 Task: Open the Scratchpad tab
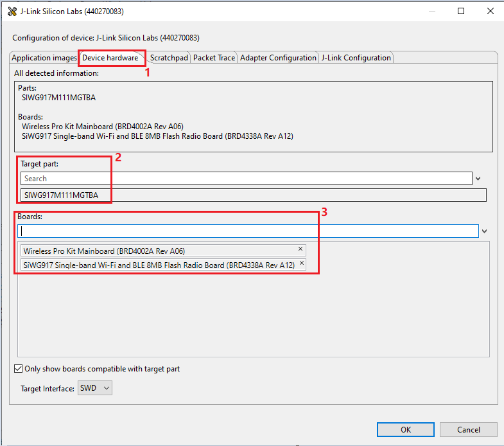click(169, 58)
